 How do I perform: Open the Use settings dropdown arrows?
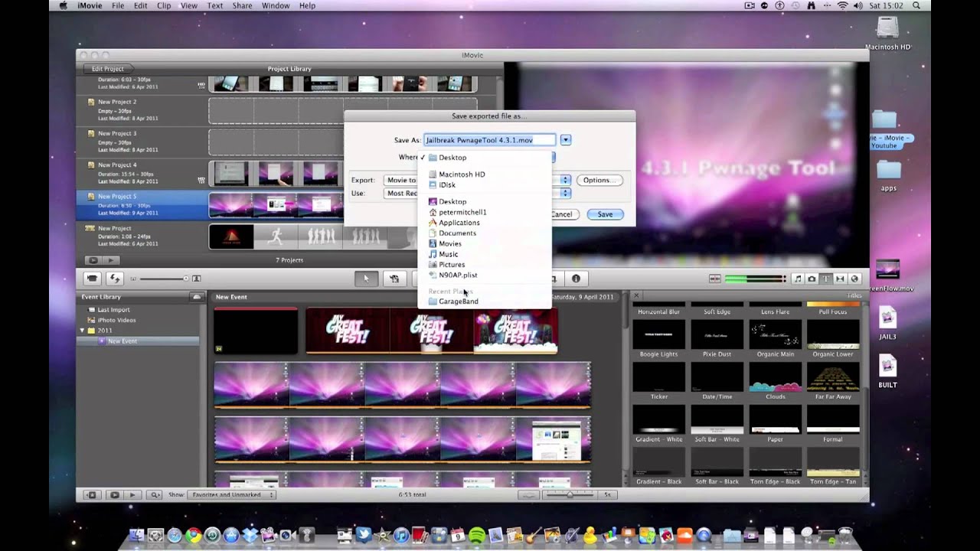(566, 194)
